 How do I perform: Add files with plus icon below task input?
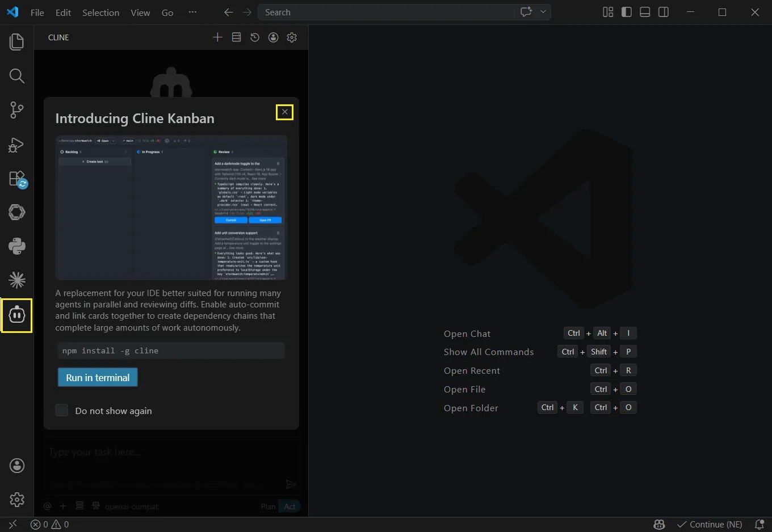[x=63, y=506]
